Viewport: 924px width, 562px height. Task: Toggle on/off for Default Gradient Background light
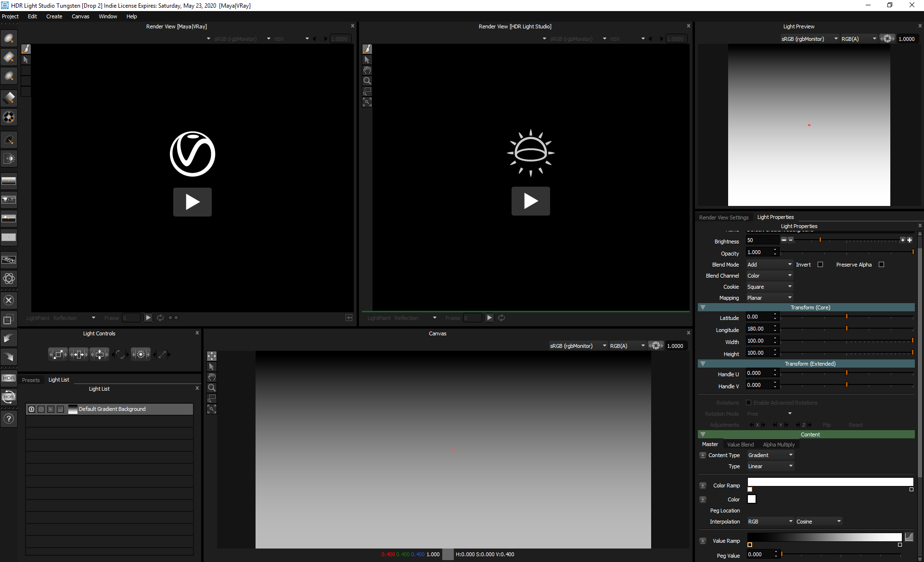[x=32, y=409]
